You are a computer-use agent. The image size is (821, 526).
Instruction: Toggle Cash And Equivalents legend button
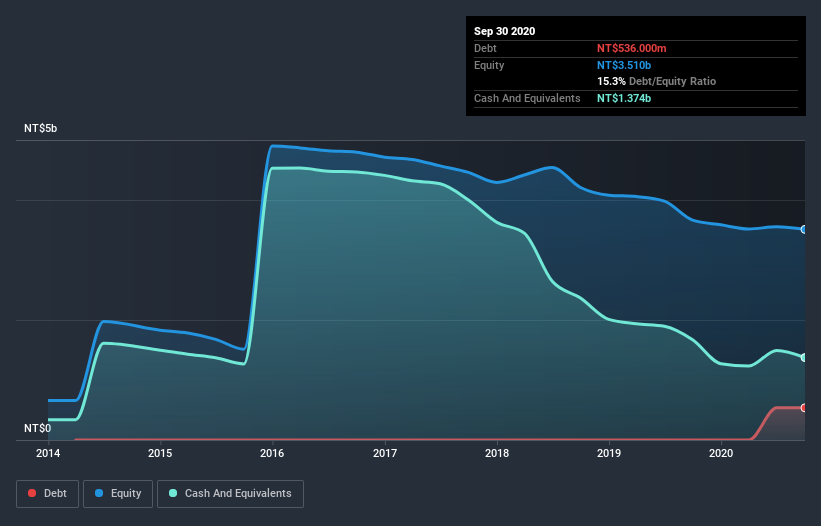click(x=230, y=494)
